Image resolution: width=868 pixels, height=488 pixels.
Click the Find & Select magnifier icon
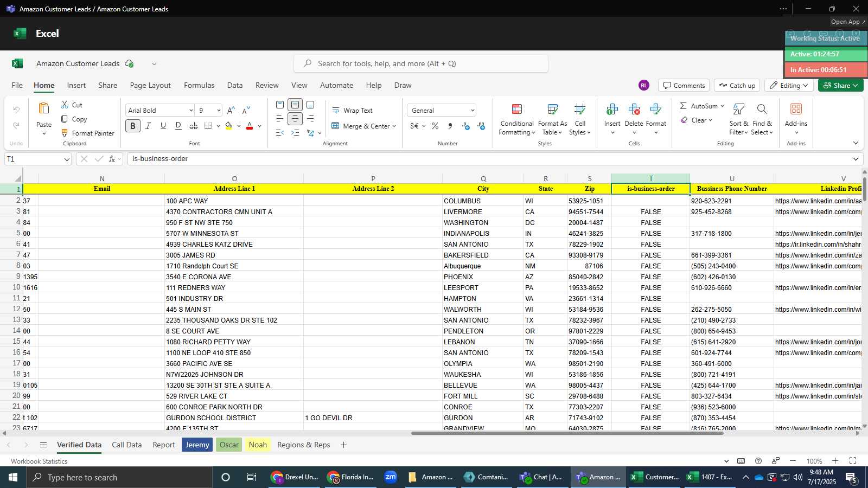(x=762, y=110)
